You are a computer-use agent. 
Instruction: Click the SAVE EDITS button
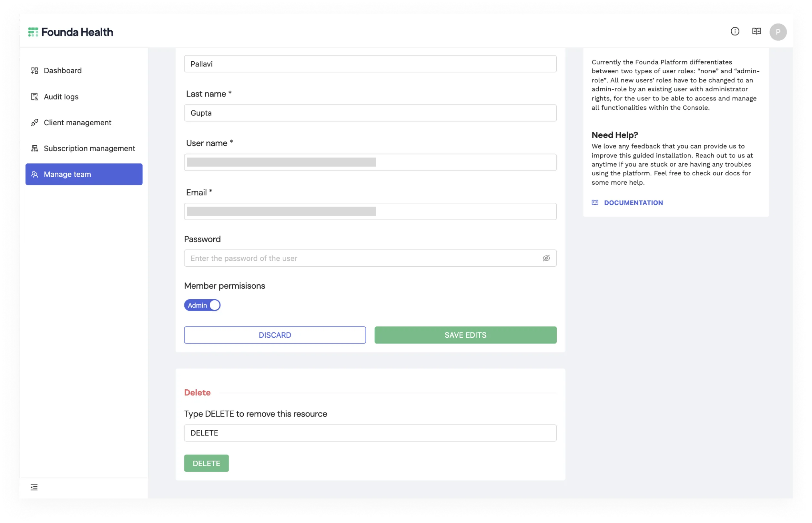465,335
